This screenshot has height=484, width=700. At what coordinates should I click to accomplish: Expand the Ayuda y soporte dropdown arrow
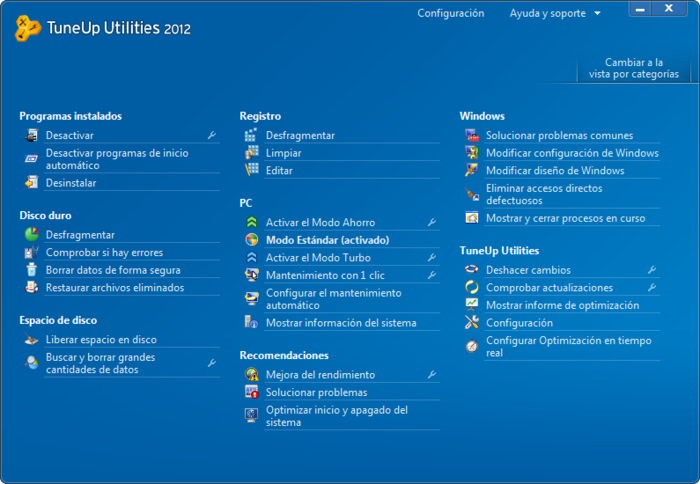pyautogui.click(x=597, y=13)
